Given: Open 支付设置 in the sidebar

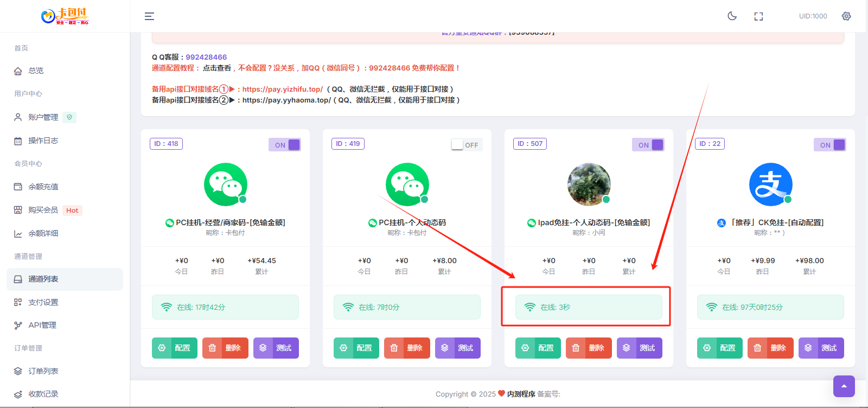Looking at the screenshot, I should [65, 302].
